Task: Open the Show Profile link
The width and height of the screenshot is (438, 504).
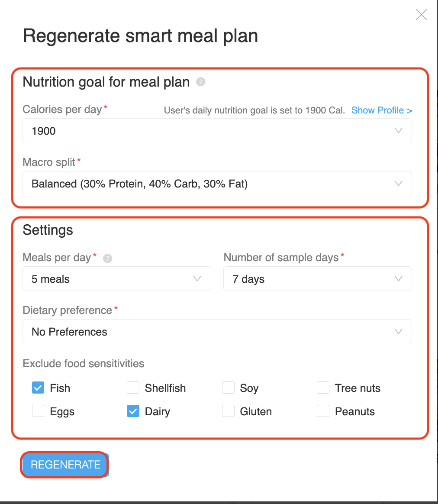Action: point(382,110)
